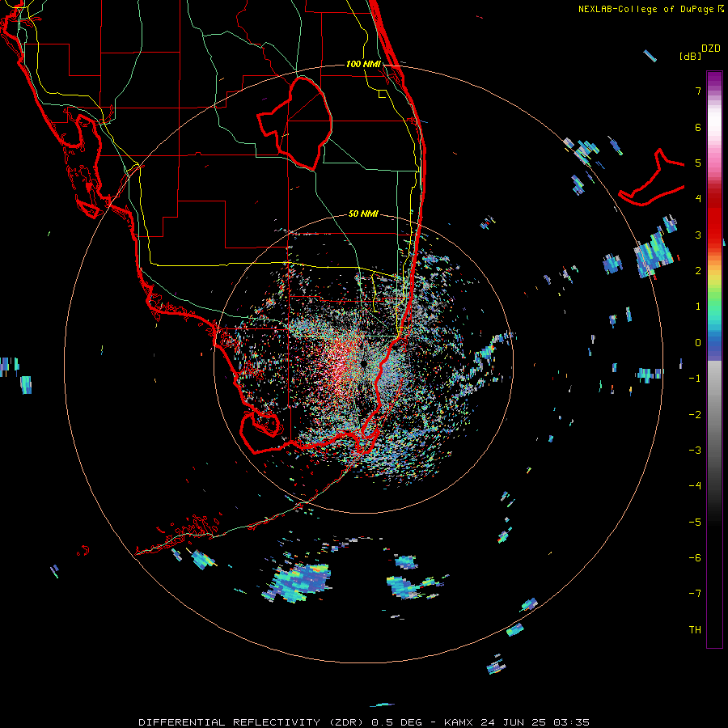This screenshot has width=728, height=728.
Task: Click the TH threshold label on the scale
Action: click(x=695, y=629)
